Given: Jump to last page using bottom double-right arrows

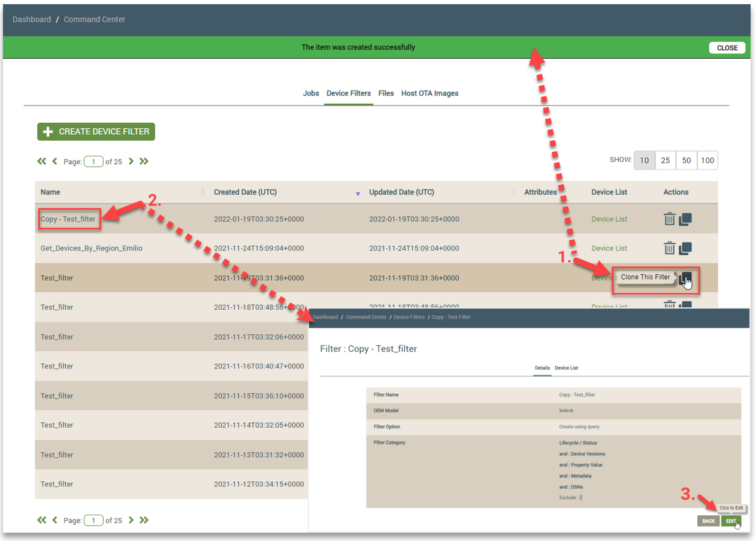Looking at the screenshot, I should [144, 520].
